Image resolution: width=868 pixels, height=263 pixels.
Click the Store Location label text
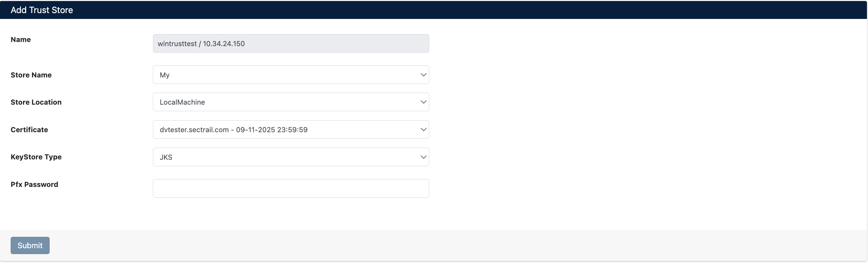click(x=36, y=102)
